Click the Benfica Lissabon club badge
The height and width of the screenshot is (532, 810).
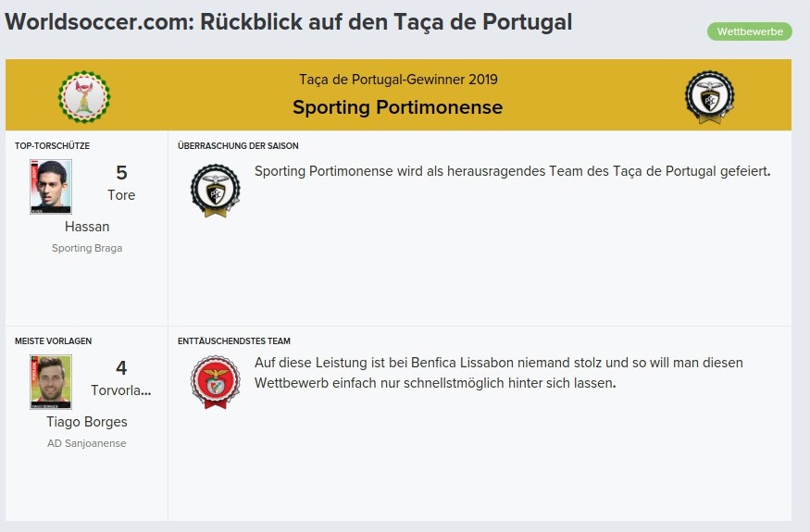216,382
